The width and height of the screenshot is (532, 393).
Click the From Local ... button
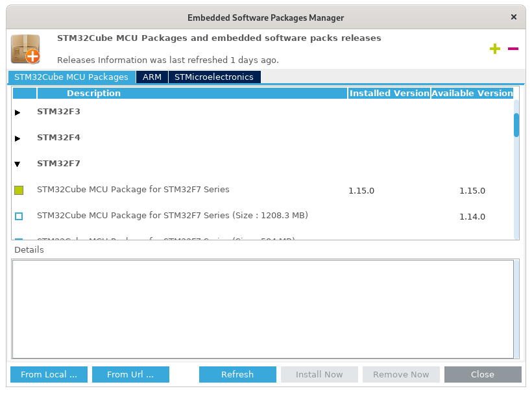pos(49,374)
